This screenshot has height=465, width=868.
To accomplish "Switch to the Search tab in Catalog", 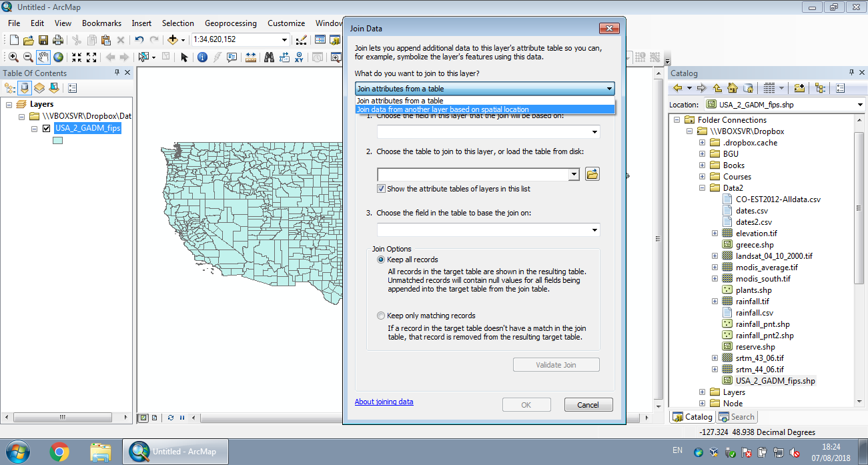I will (737, 416).
